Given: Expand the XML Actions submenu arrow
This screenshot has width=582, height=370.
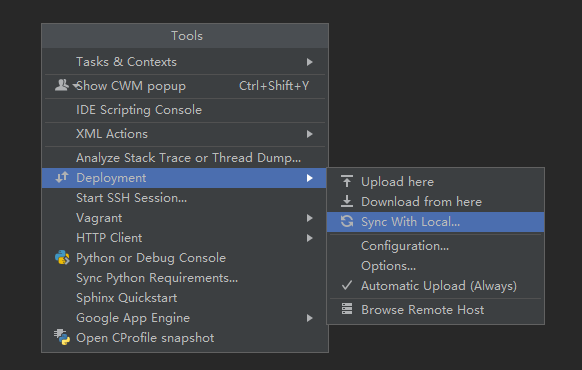Looking at the screenshot, I should (310, 134).
